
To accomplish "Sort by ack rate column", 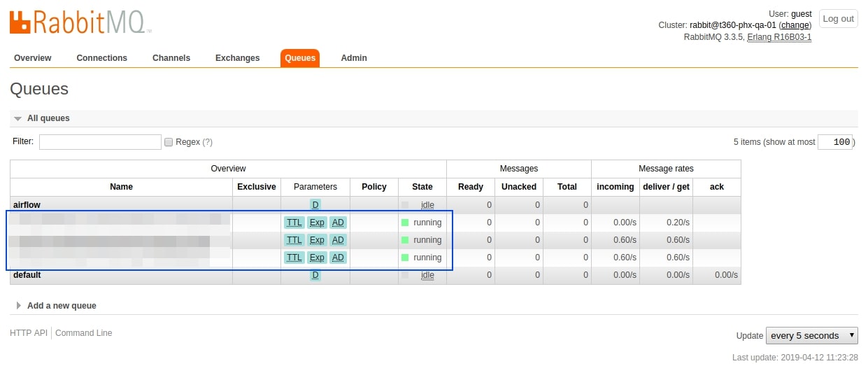I will (x=717, y=187).
